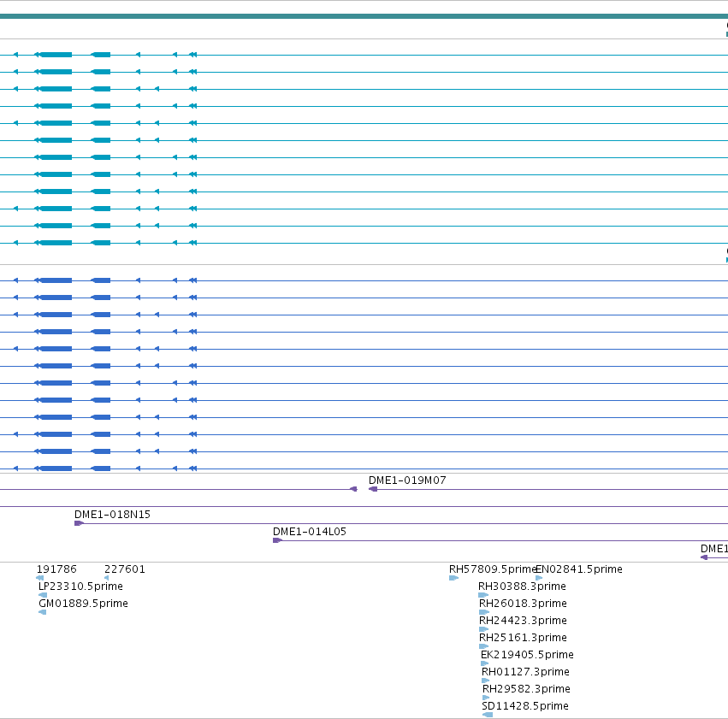Screen dimensions: 728x719
Task: Select the 227601 feature label
Action: click(x=124, y=569)
